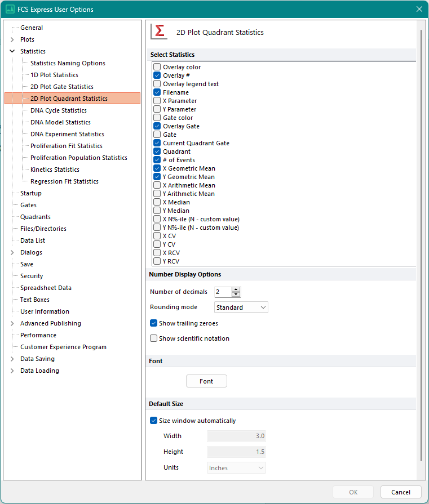Enable the Overlay color checkbox
Image resolution: width=429 pixels, height=504 pixels.
click(157, 67)
